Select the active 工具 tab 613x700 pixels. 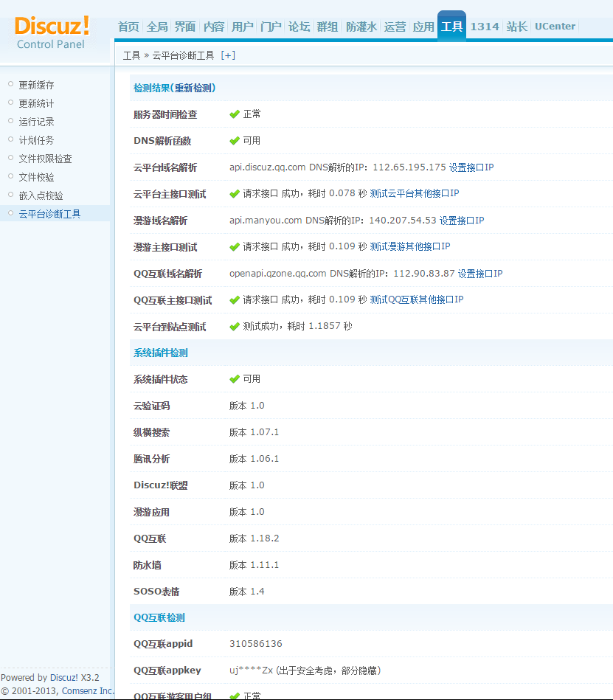tap(452, 27)
